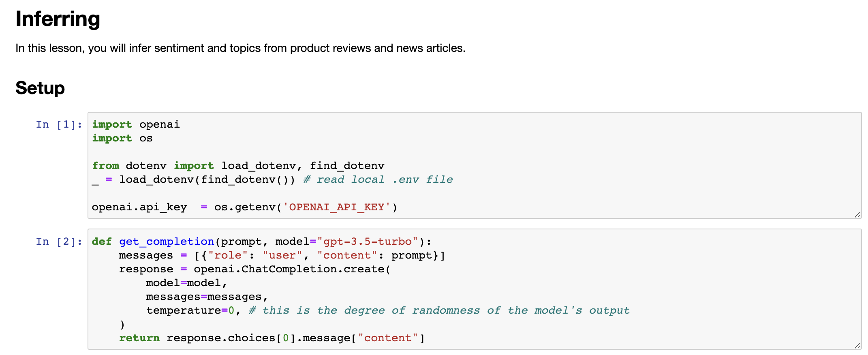The width and height of the screenshot is (868, 355).
Task: Click the Setup heading
Action: (40, 88)
